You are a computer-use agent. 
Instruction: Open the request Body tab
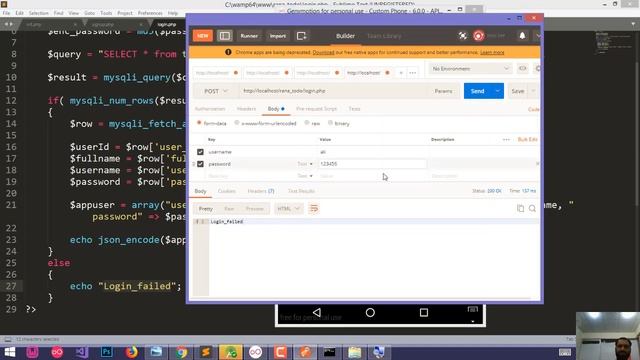tap(276, 109)
